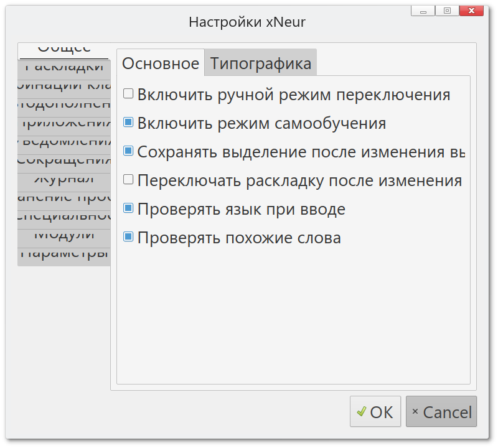The height and width of the screenshot is (448, 498).
Task: Open the Приложения sidebar section
Action: [x=64, y=126]
